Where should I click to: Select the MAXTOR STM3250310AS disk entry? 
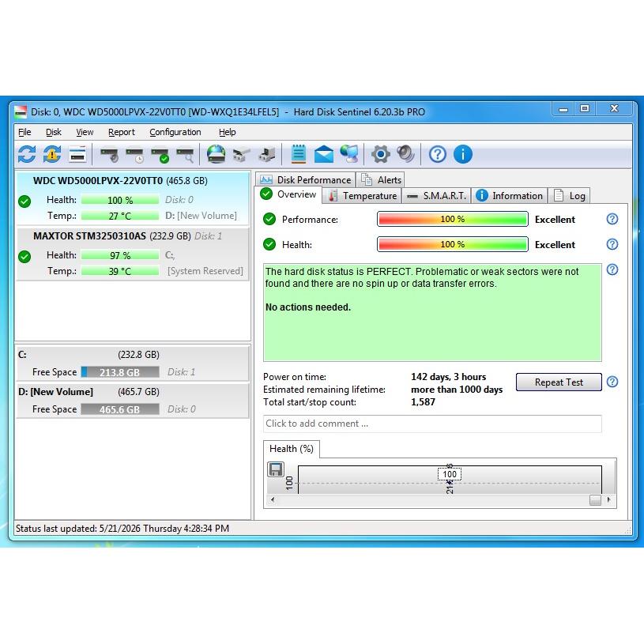tap(133, 254)
